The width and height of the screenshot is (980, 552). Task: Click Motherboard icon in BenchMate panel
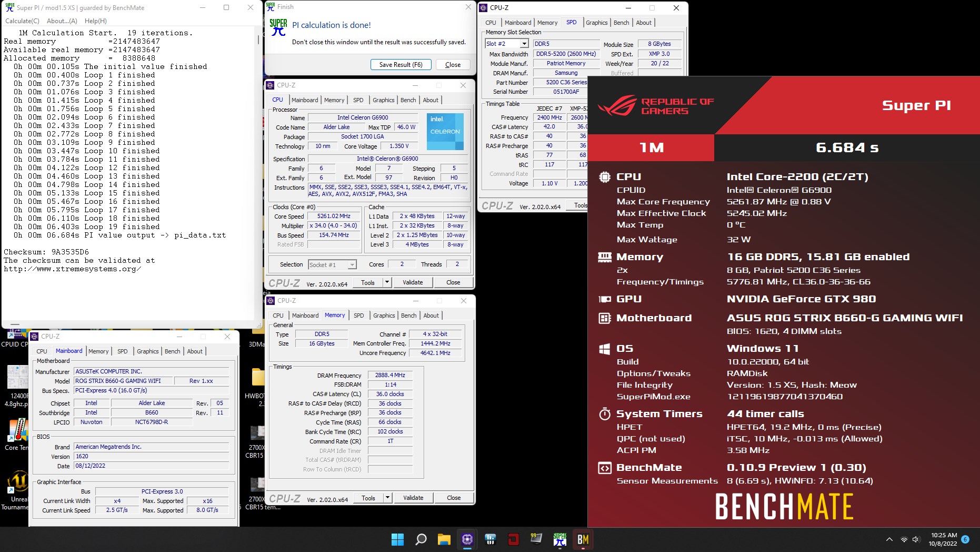point(605,318)
